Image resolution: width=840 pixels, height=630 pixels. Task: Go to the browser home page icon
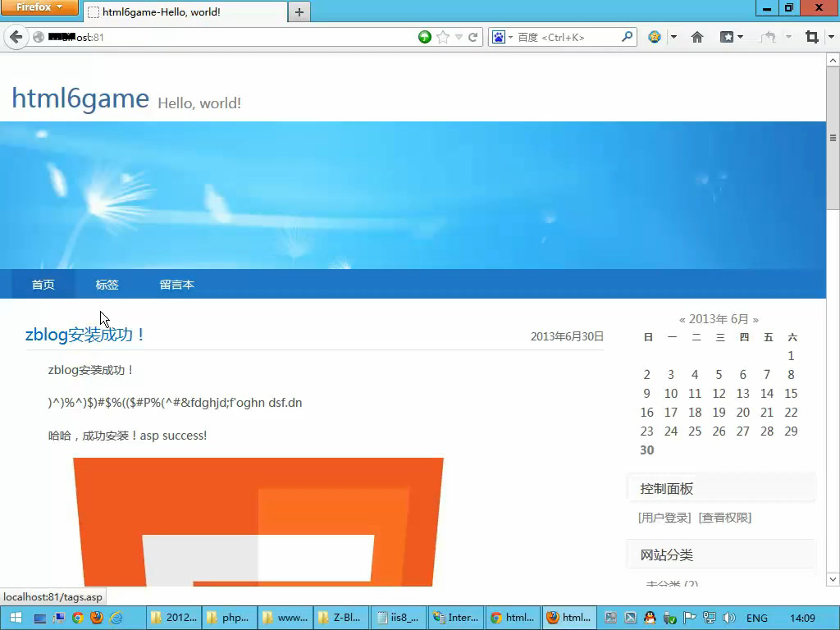697,37
